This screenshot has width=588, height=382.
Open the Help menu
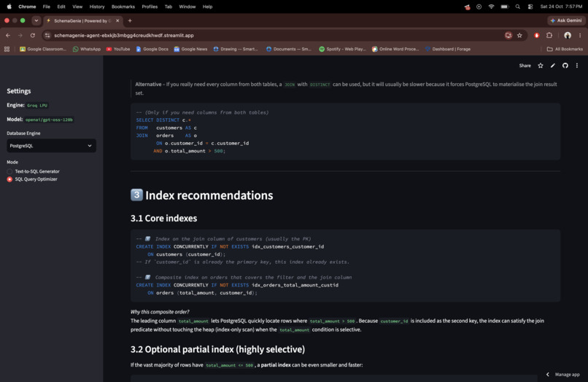(207, 7)
